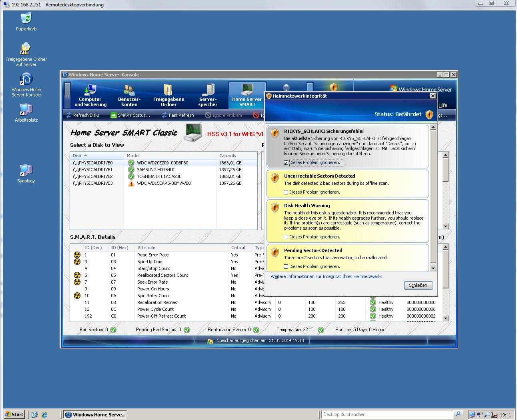Open the Serverspeicher tab
Screen dimensions: 517x420
click(x=208, y=95)
